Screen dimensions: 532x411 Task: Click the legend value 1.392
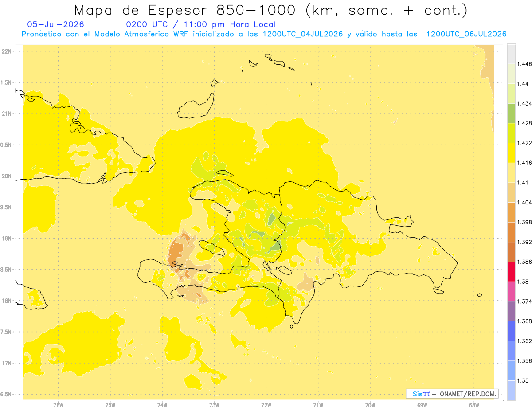point(524,242)
